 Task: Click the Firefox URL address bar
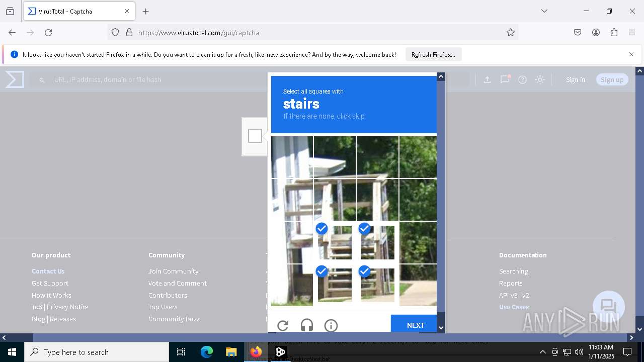coord(313,33)
